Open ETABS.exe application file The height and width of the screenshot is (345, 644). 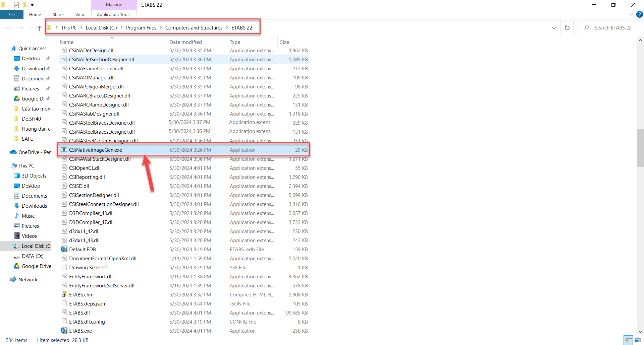coord(80,331)
